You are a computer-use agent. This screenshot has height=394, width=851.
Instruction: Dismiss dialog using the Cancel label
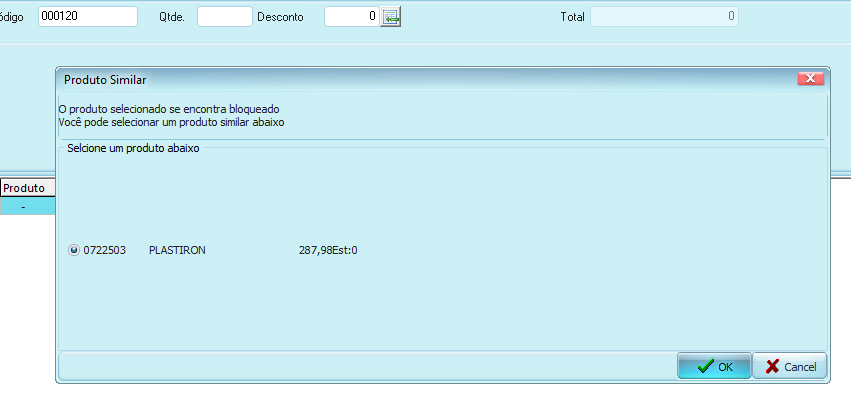pyautogui.click(x=800, y=367)
